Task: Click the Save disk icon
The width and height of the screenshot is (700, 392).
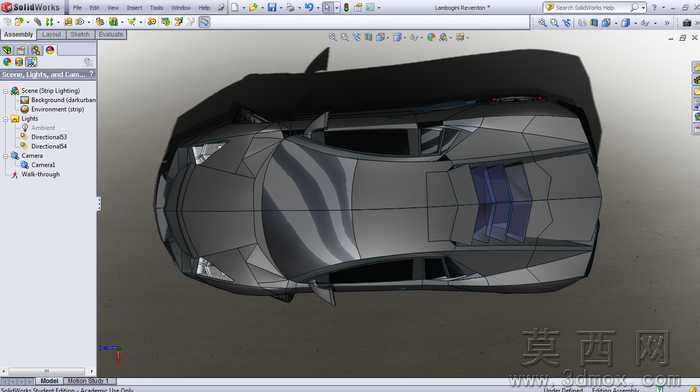Action: 272,8
